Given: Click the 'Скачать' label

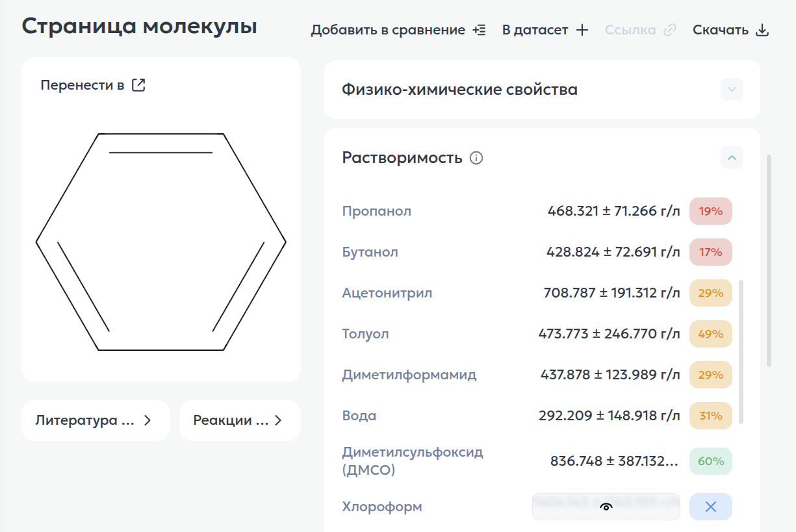Looking at the screenshot, I should tap(721, 30).
